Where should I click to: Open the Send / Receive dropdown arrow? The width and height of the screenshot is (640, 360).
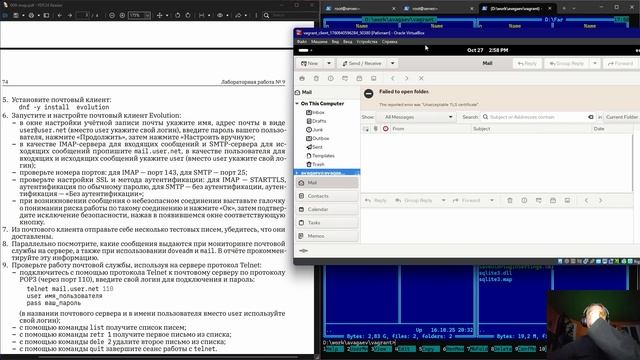click(393, 63)
